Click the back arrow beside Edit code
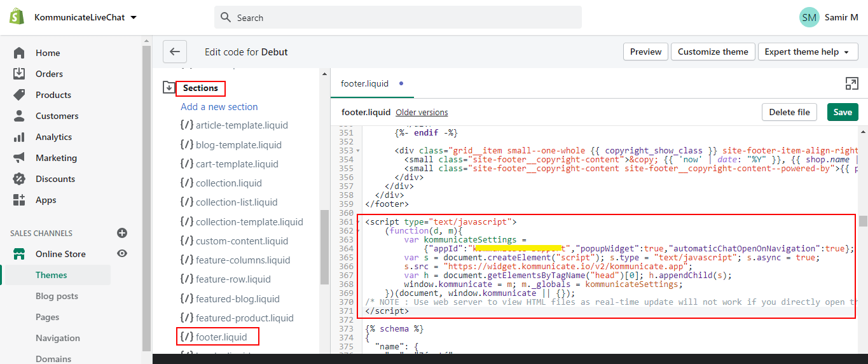868x364 pixels. (175, 52)
